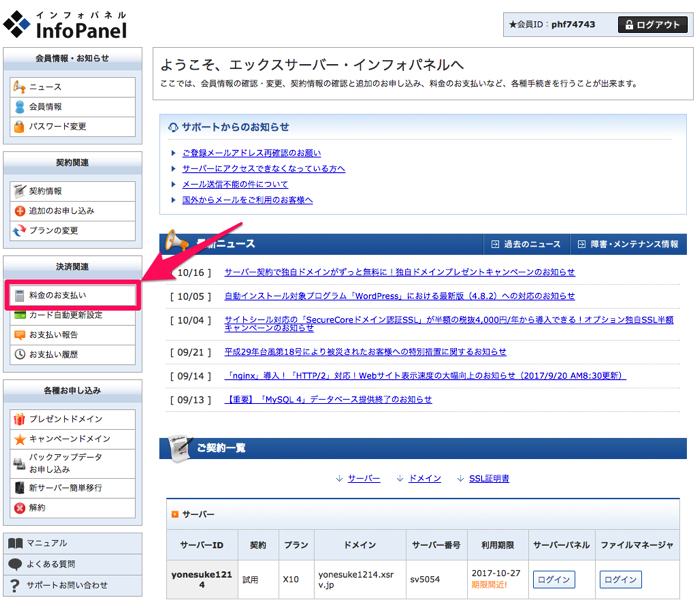Image resolution: width=700 pixels, height=609 pixels.
Task: Open 新サーバー簡単移行 menu item
Action: [73, 488]
